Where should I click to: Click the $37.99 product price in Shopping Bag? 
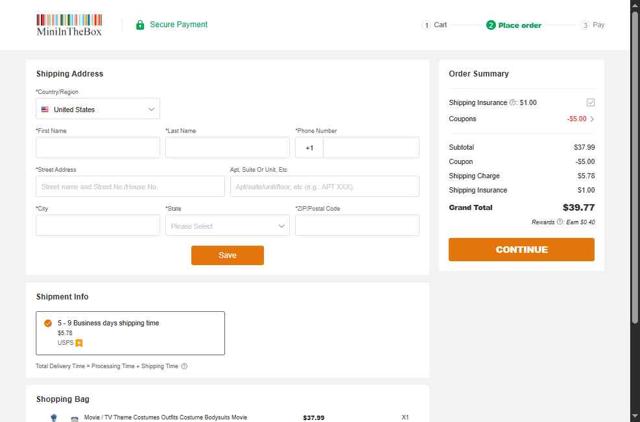[313, 418]
